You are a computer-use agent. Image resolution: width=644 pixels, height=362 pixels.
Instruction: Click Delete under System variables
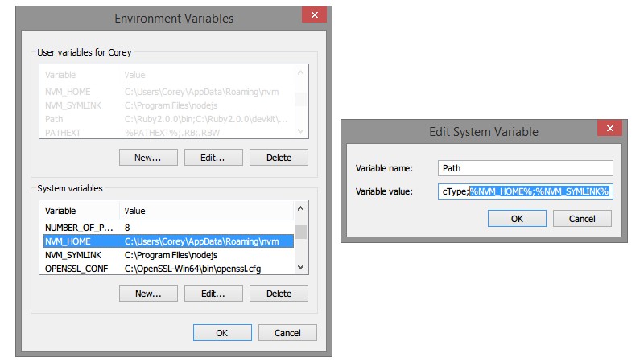coord(279,294)
